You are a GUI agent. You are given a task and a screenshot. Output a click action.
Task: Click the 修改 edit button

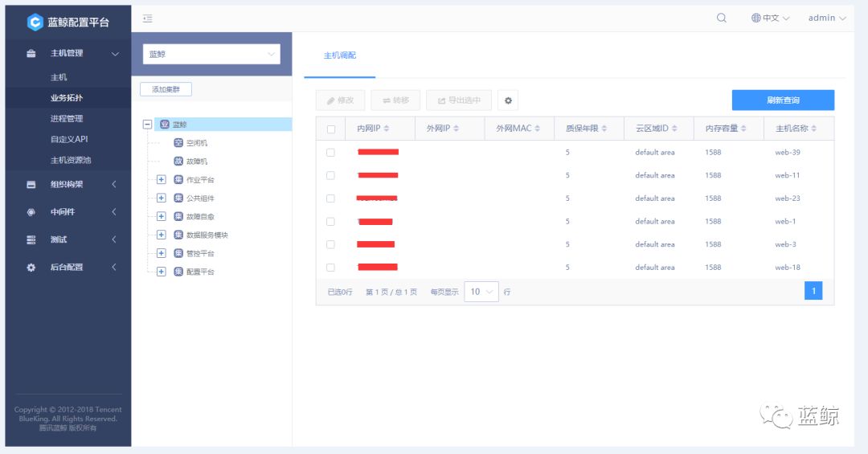click(340, 100)
